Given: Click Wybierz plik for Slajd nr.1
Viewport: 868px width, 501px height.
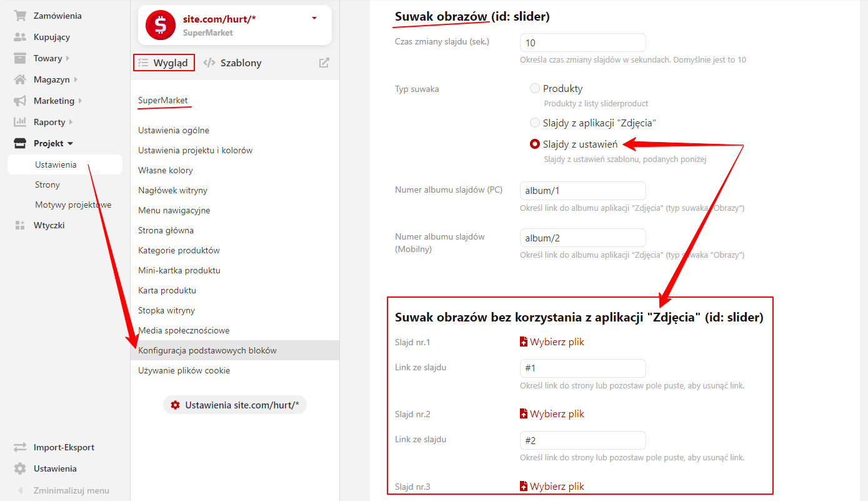Looking at the screenshot, I should tap(557, 342).
